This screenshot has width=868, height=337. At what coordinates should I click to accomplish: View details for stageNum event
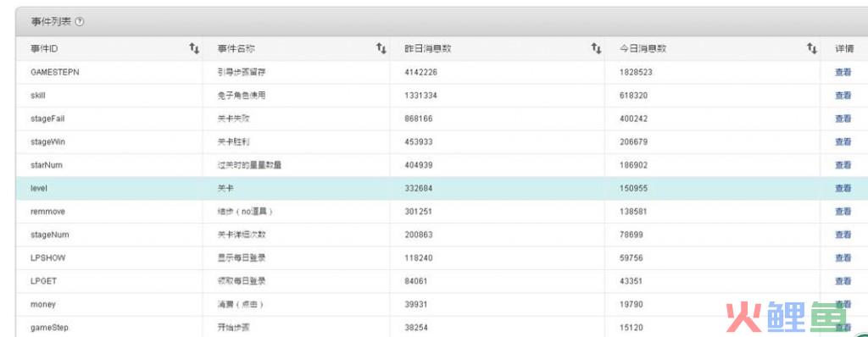(x=843, y=235)
